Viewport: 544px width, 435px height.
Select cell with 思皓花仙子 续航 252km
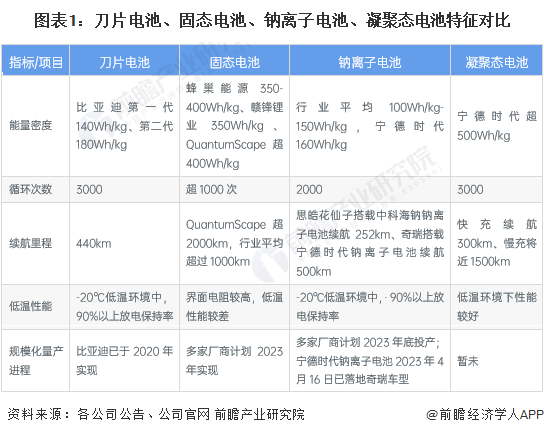[370, 244]
